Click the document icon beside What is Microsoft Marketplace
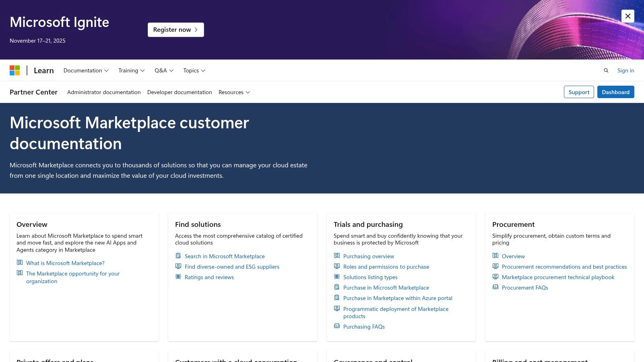644x362 pixels. pyautogui.click(x=20, y=262)
